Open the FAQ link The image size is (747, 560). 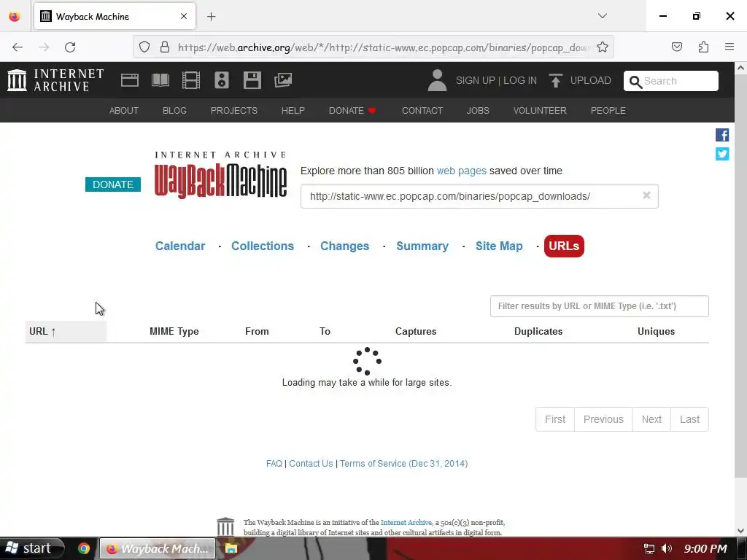[274, 463]
